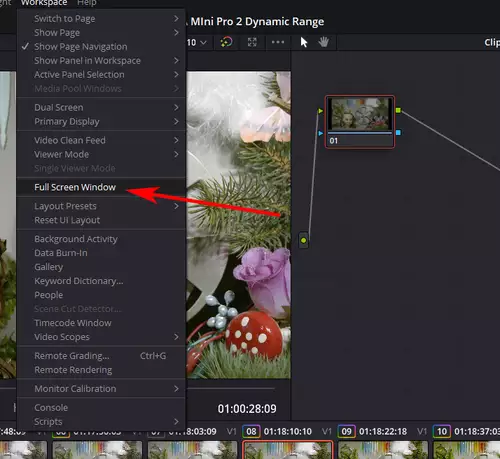The image size is (500, 459).
Task: Select Full Screen Window menu entry
Action: (101, 187)
